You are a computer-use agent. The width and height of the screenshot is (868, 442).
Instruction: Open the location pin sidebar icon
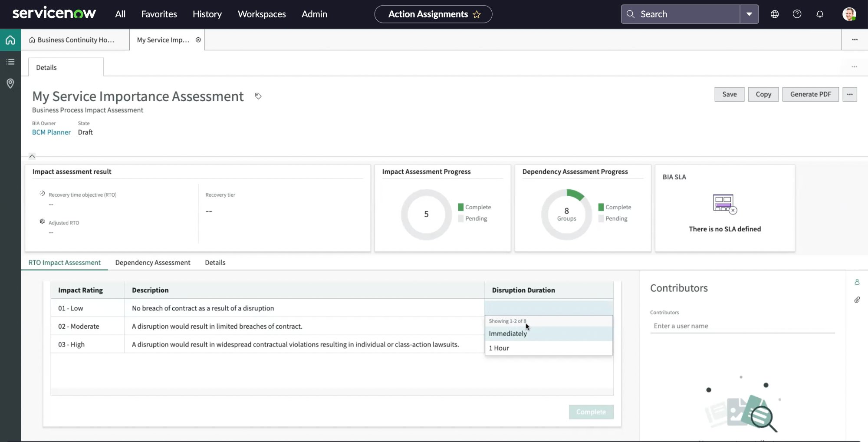click(x=10, y=83)
